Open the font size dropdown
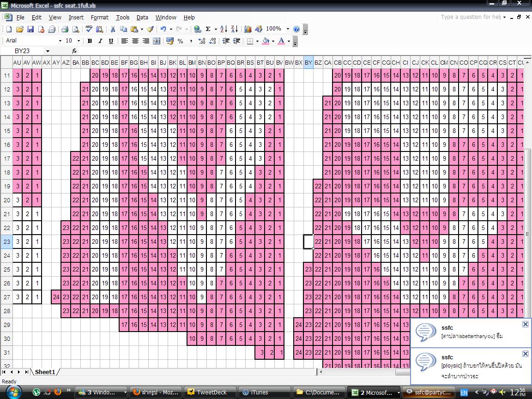The width and height of the screenshot is (532, 399). click(79, 41)
